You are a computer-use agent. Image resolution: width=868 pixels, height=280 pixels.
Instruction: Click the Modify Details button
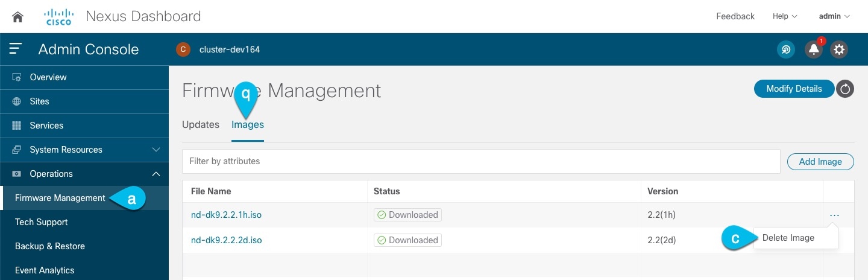point(794,89)
